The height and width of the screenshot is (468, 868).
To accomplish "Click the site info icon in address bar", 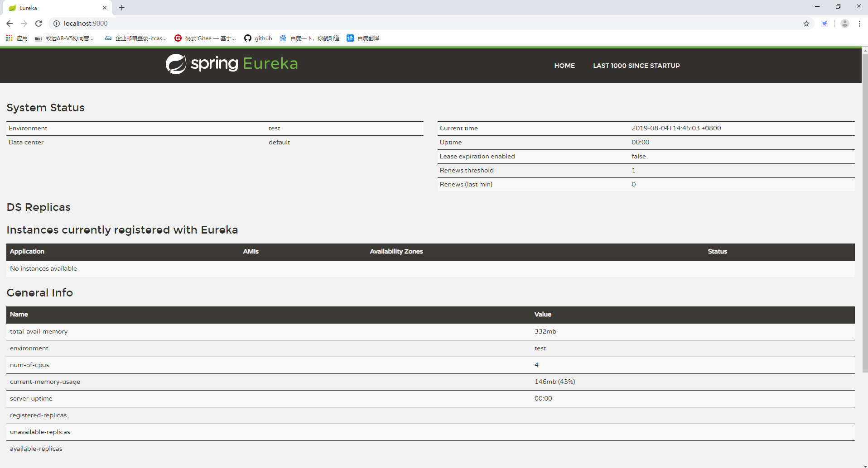I will [x=57, y=24].
